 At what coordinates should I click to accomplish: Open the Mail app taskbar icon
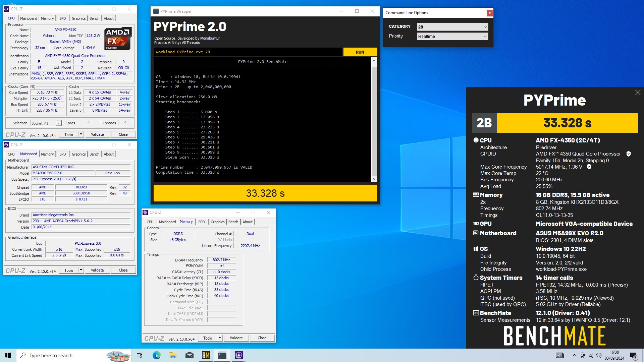click(x=189, y=355)
